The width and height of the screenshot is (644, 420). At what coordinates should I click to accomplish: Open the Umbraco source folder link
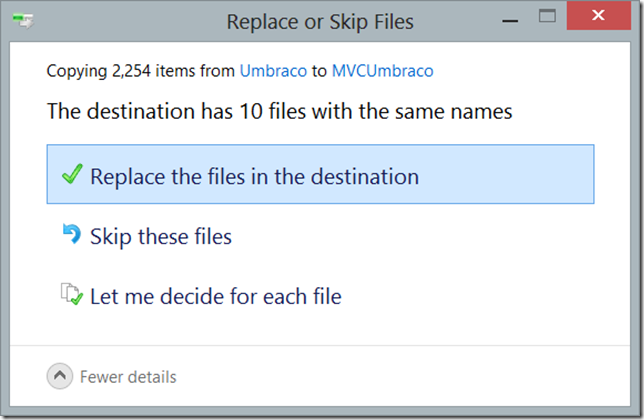click(273, 71)
